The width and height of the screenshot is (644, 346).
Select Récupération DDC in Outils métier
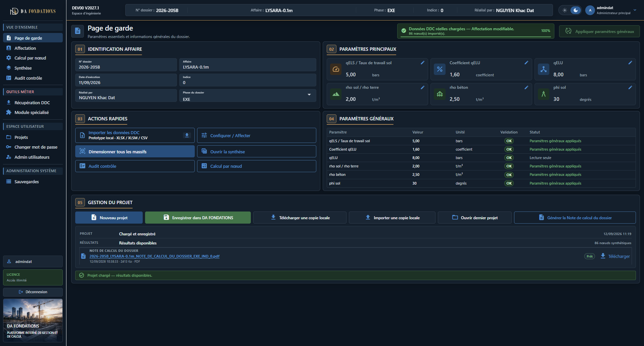pyautogui.click(x=33, y=103)
